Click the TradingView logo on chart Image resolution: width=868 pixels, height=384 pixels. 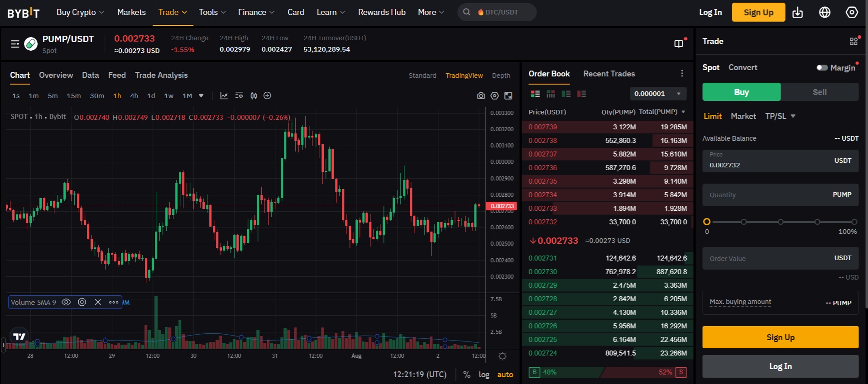click(19, 337)
